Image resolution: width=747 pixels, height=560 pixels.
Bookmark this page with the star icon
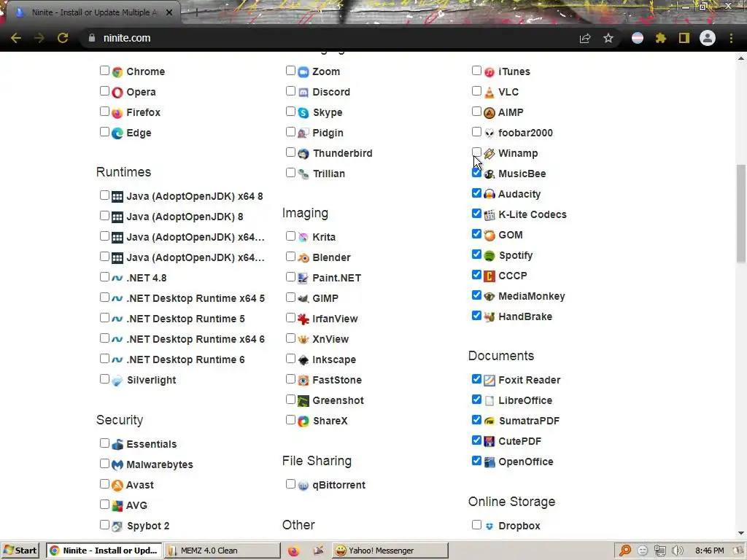pos(608,38)
